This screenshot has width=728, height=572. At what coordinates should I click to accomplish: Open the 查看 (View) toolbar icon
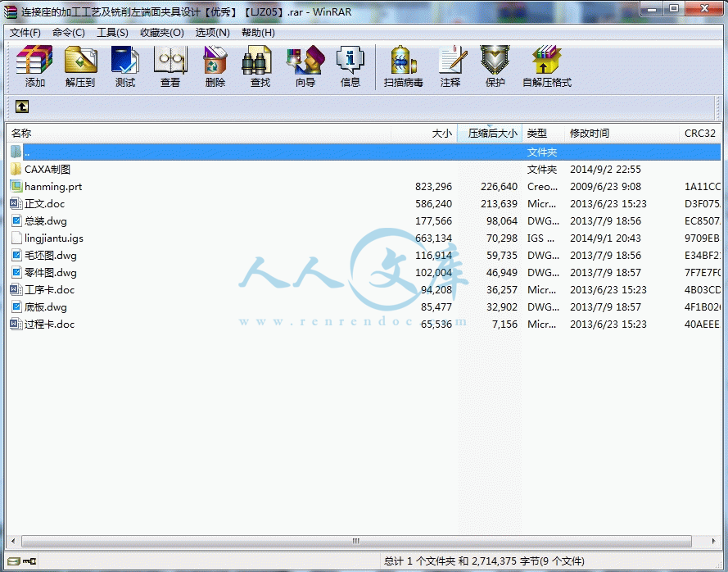click(170, 60)
